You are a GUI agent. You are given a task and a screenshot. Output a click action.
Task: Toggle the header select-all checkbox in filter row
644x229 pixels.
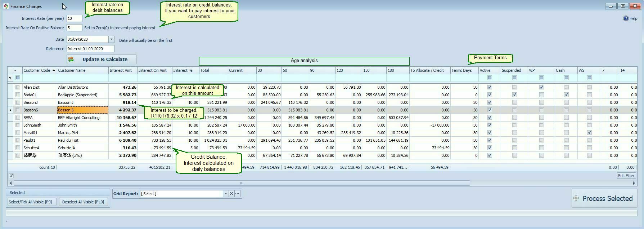tap(18, 78)
